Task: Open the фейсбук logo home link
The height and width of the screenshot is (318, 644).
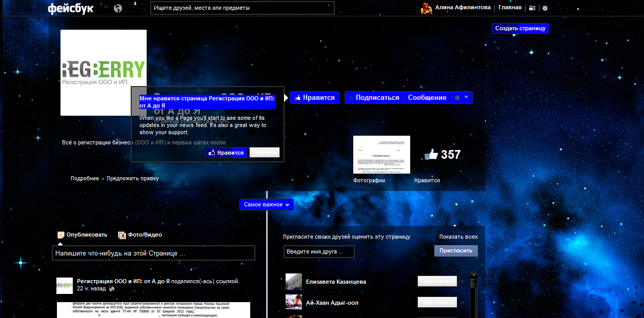Action: point(70,9)
